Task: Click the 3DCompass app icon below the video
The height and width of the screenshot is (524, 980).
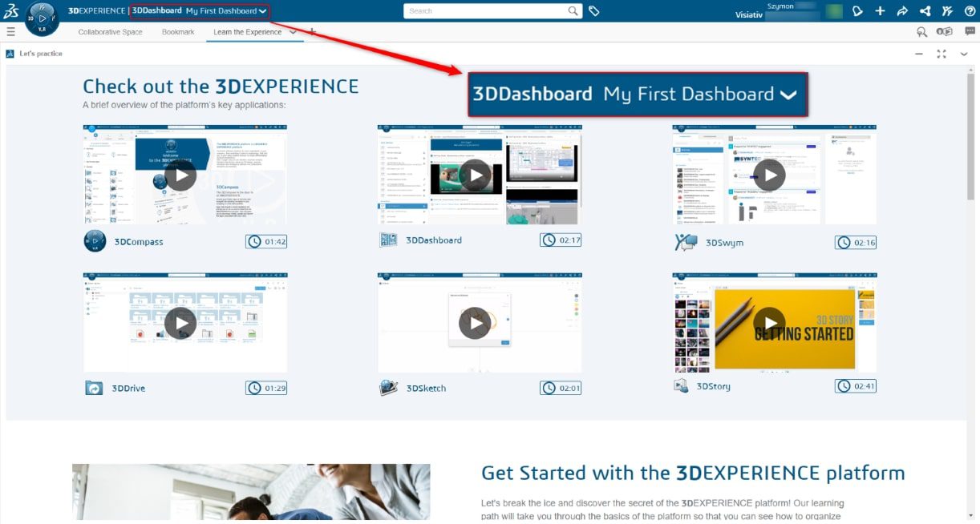Action: point(95,241)
